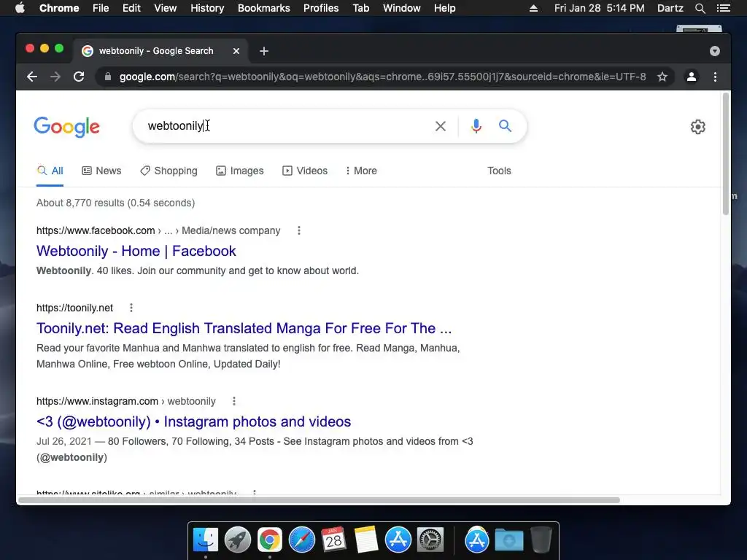The width and height of the screenshot is (747, 560).
Task: Click the About 8,770 results text
Action: [x=116, y=203]
